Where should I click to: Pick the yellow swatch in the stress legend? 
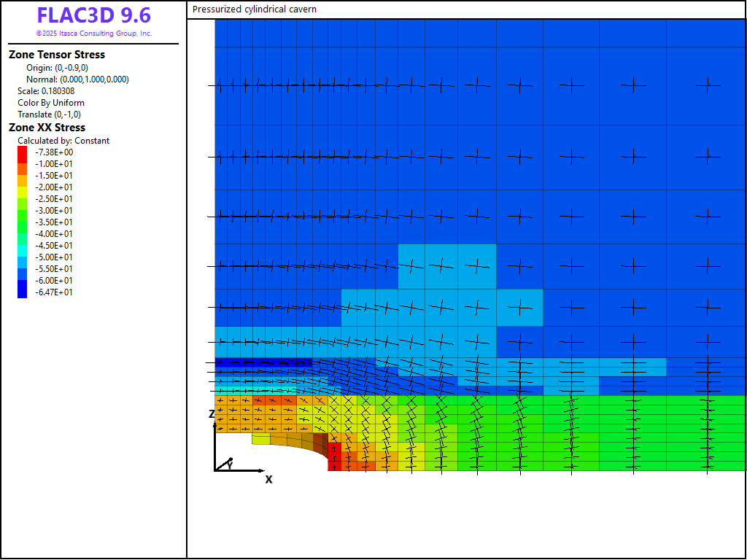pyautogui.click(x=22, y=189)
